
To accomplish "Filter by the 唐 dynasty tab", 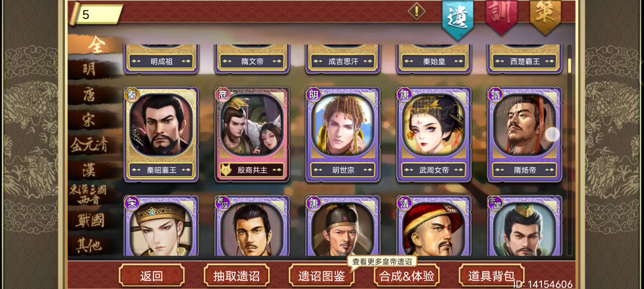I will [90, 95].
